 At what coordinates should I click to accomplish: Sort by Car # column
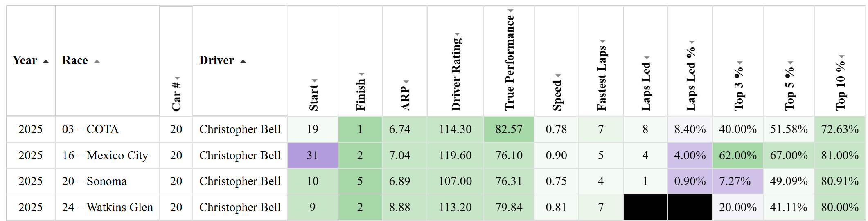[x=176, y=95]
